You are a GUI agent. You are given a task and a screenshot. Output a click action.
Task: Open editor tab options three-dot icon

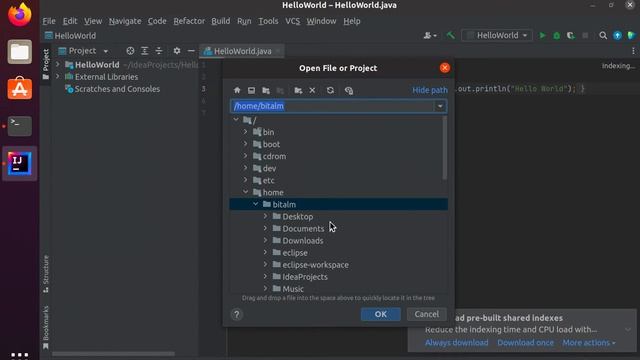[633, 51]
